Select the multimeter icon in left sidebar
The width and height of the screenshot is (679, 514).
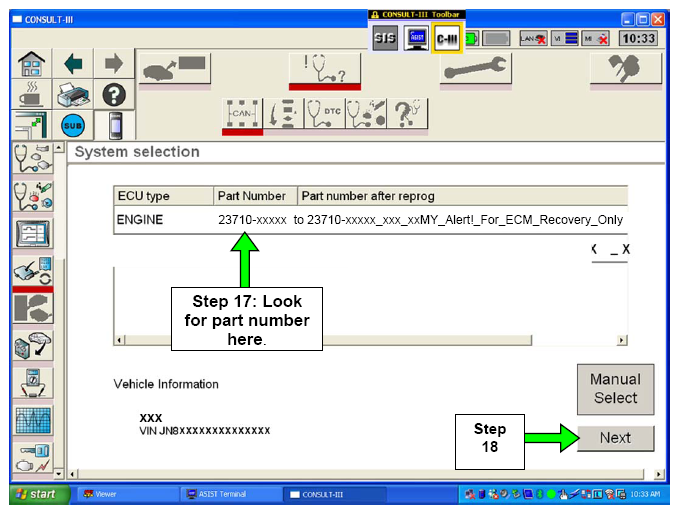pyautogui.click(x=31, y=381)
